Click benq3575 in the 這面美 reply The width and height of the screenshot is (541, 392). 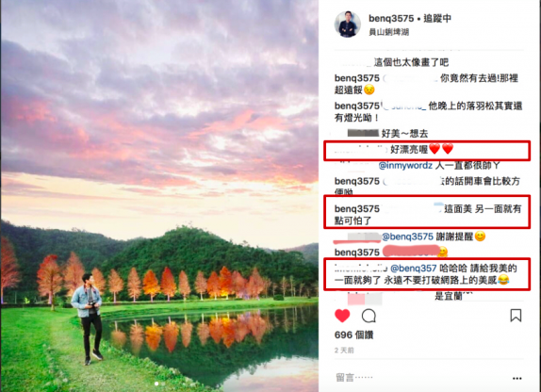(x=357, y=209)
